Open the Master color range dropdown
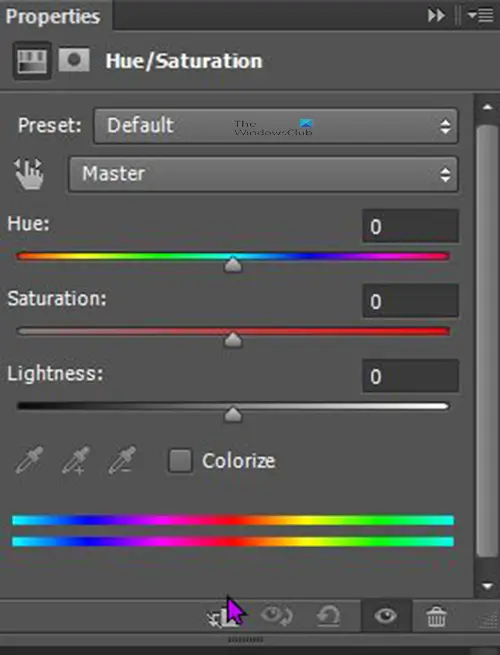The width and height of the screenshot is (500, 655). (263, 174)
